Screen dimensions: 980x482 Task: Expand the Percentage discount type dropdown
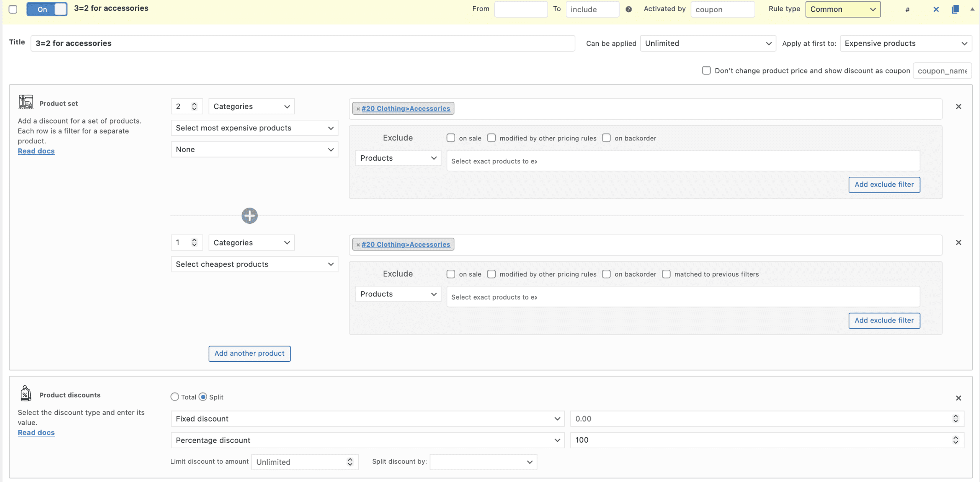click(x=367, y=440)
